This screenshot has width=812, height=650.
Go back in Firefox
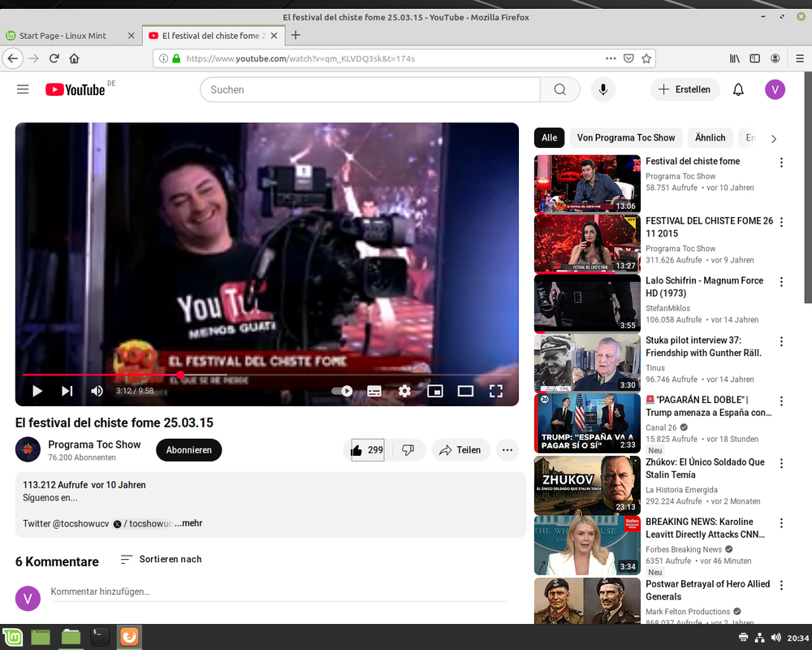(x=13, y=58)
